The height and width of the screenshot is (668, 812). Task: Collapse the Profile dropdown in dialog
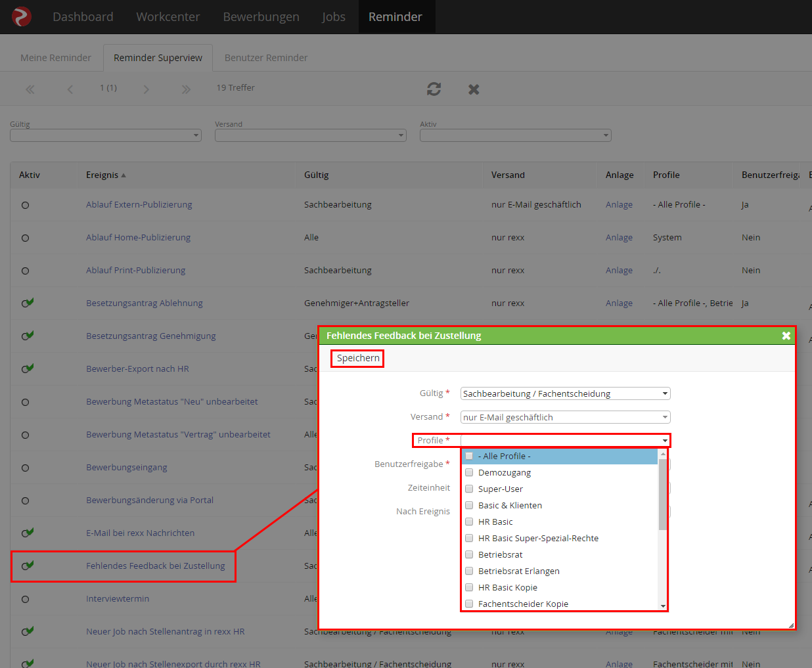665,441
